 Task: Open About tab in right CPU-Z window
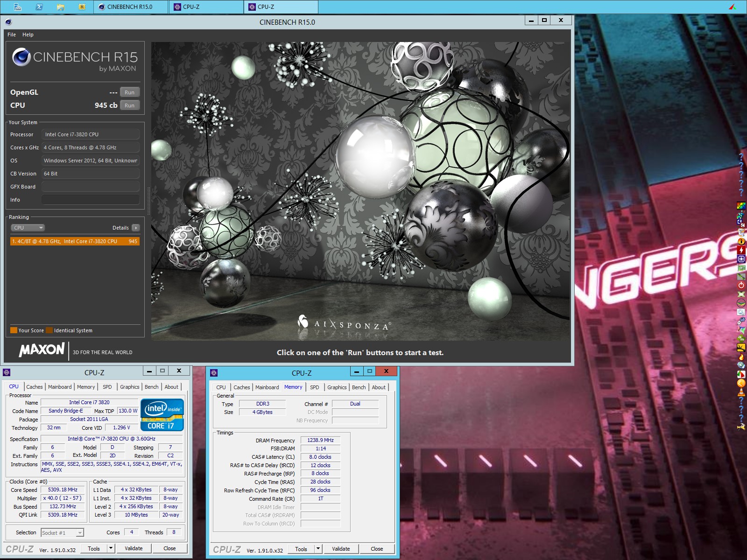pos(379,387)
